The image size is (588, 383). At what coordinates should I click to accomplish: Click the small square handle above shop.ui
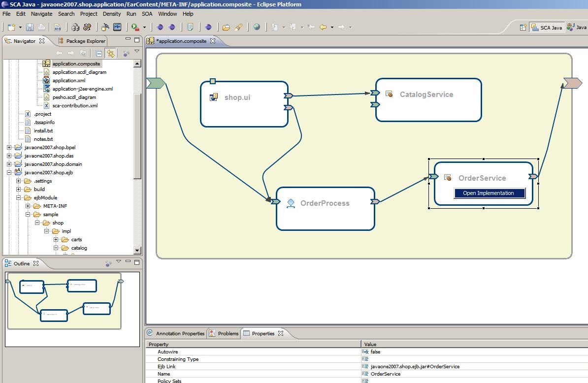pyautogui.click(x=213, y=81)
